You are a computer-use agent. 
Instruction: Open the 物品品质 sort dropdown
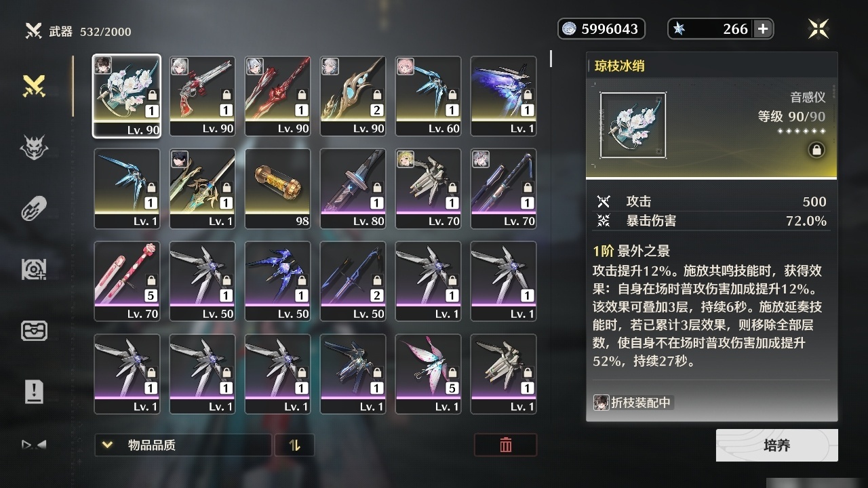click(x=182, y=445)
